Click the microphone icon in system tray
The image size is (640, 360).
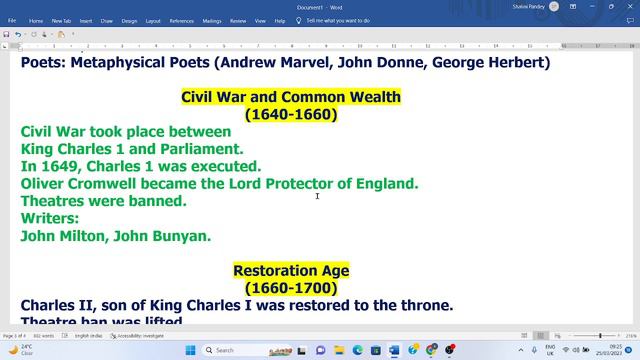(x=534, y=350)
